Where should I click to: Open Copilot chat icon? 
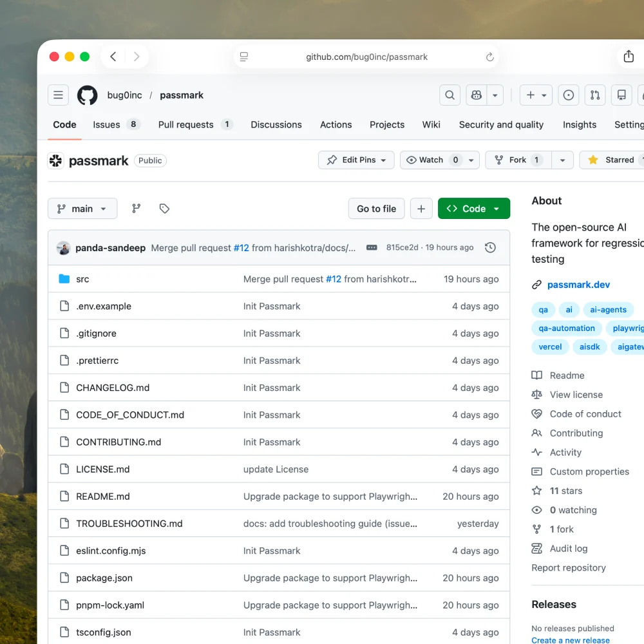coord(477,95)
